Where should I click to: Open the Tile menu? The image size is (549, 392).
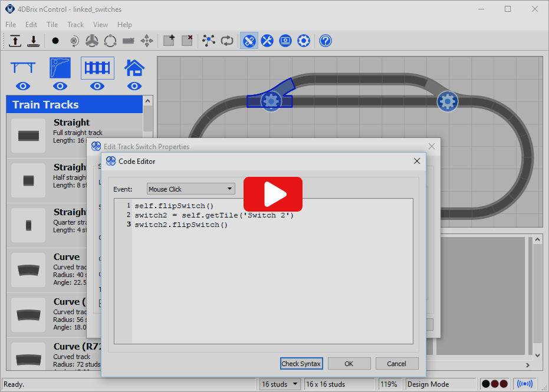click(x=52, y=25)
